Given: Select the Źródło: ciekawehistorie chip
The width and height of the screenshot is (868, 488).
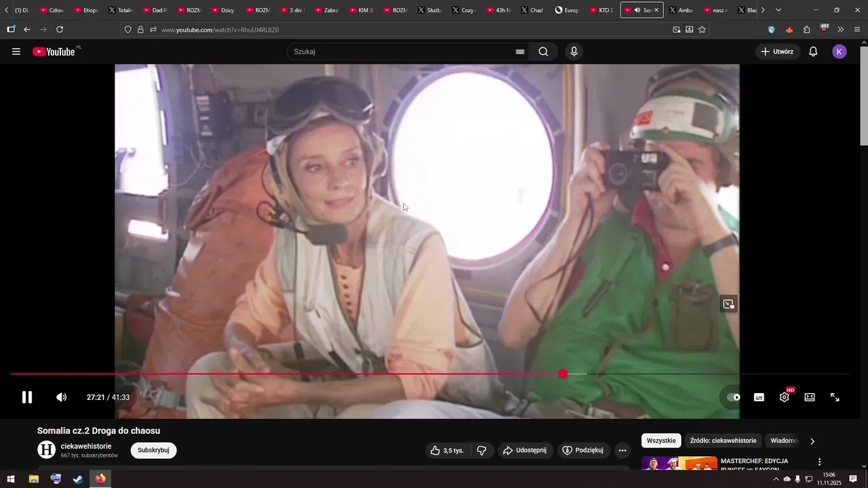Looking at the screenshot, I should pos(723,441).
